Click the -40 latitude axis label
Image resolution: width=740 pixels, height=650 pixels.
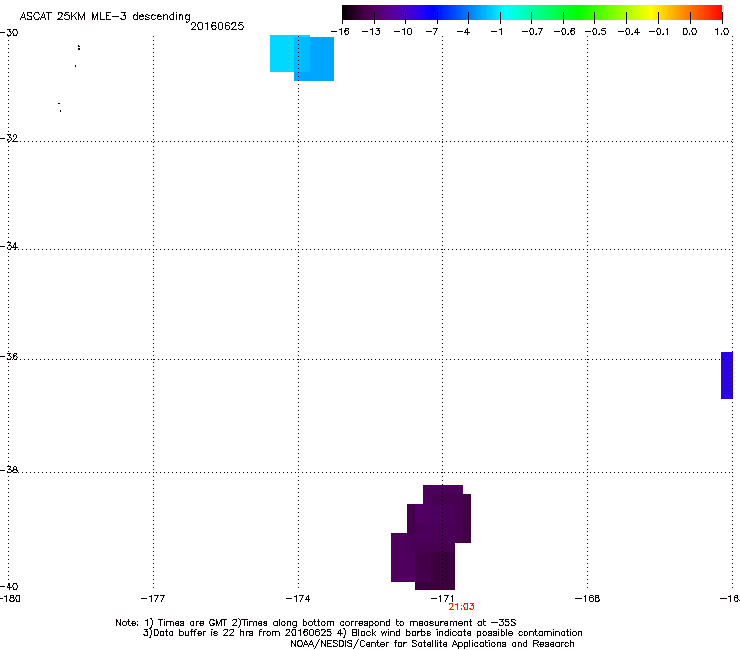(x=9, y=586)
